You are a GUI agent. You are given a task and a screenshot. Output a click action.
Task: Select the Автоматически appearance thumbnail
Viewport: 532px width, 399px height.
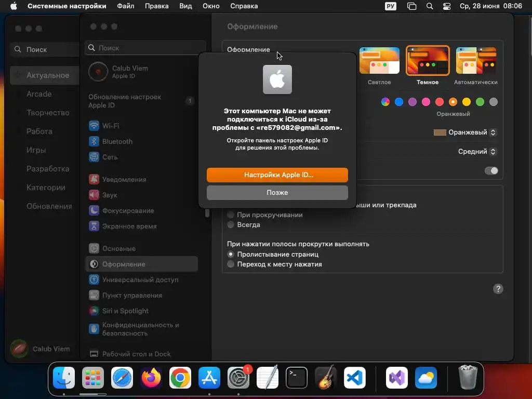[476, 60]
